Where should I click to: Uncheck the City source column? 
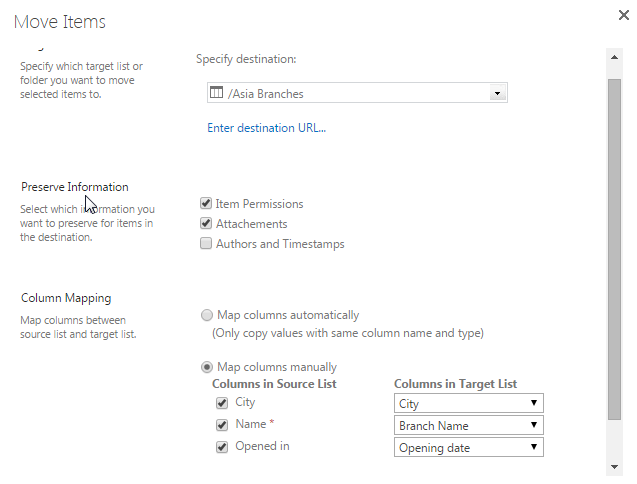tap(222, 403)
